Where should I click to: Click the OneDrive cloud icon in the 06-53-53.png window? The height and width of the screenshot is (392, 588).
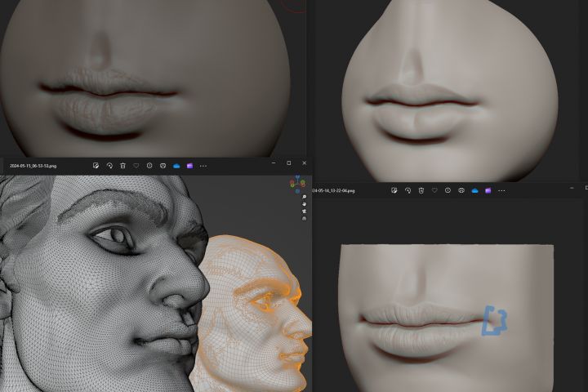click(176, 166)
